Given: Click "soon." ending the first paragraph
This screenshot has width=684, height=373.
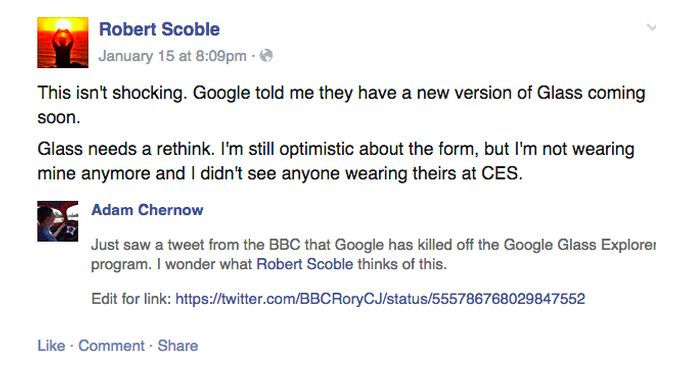Looking at the screenshot, I should tap(59, 117).
